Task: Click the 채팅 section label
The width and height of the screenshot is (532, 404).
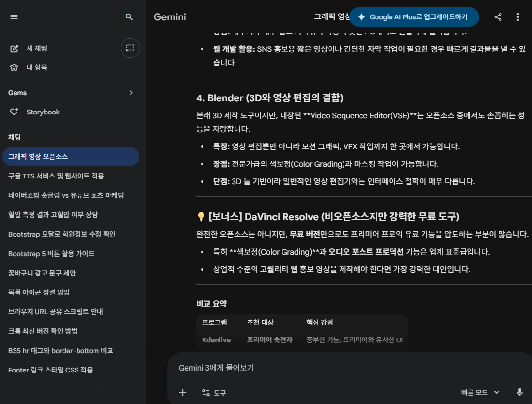Action: tap(14, 137)
